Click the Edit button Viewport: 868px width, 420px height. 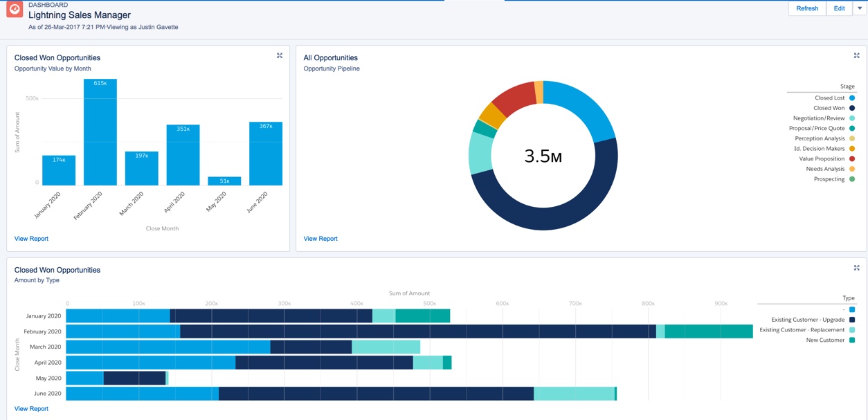pyautogui.click(x=839, y=8)
